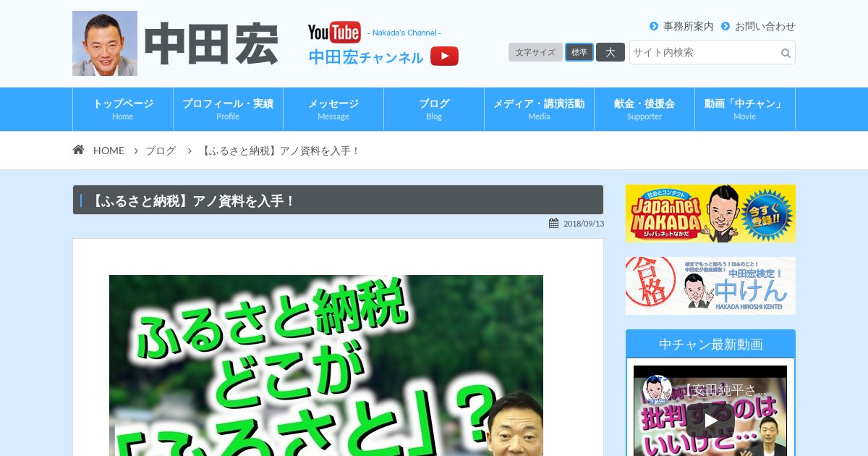868x456 pixels.
Task: Click the 2018/09/13 post date
Action: [x=584, y=224]
